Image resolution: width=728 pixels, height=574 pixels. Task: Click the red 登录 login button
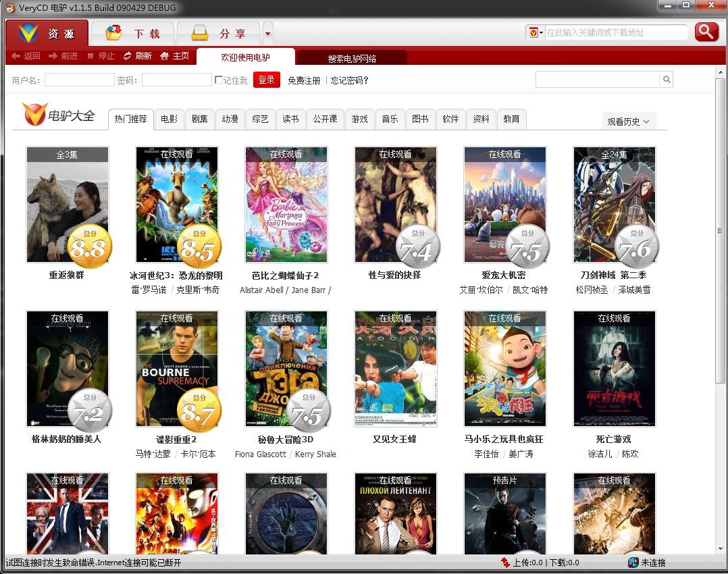pyautogui.click(x=267, y=80)
